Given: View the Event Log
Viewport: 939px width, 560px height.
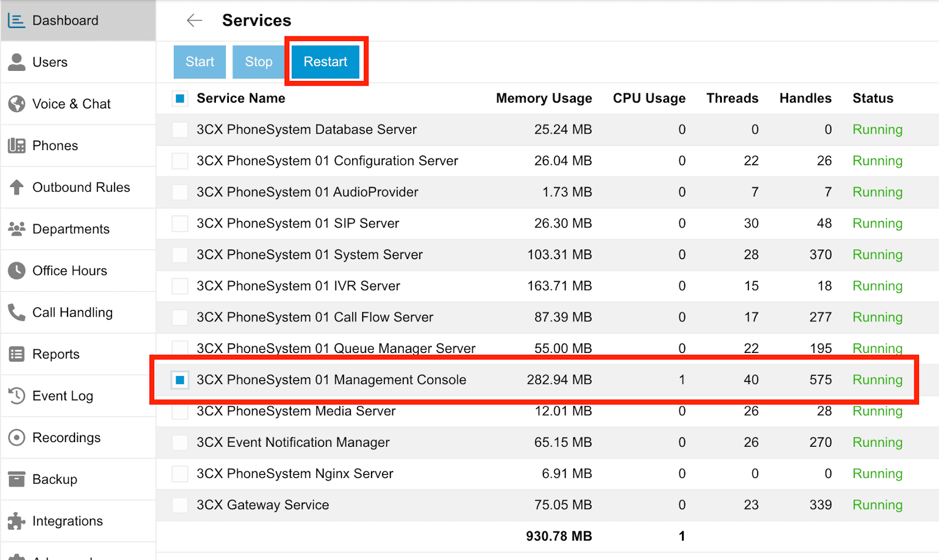Looking at the screenshot, I should 62,395.
